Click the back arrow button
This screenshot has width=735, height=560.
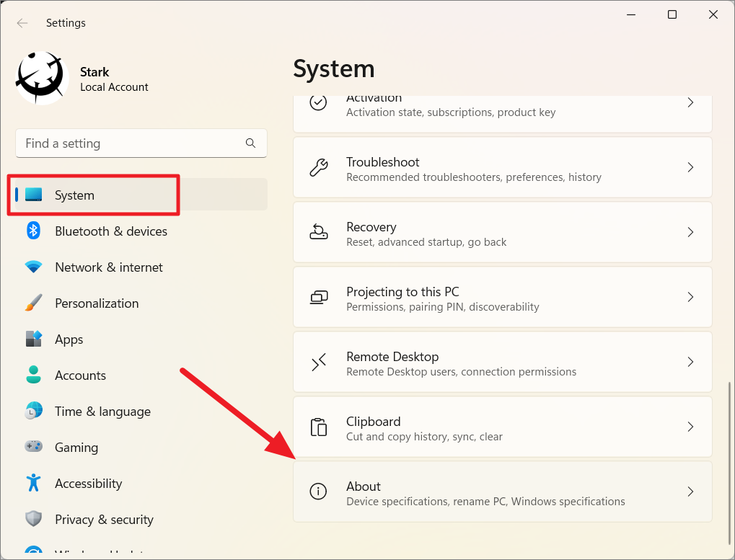pos(22,22)
